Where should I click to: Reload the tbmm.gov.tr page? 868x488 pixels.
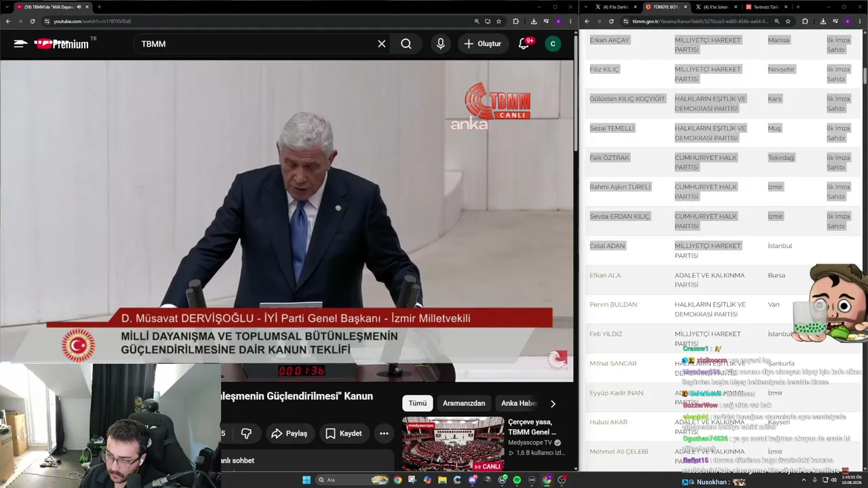(611, 21)
